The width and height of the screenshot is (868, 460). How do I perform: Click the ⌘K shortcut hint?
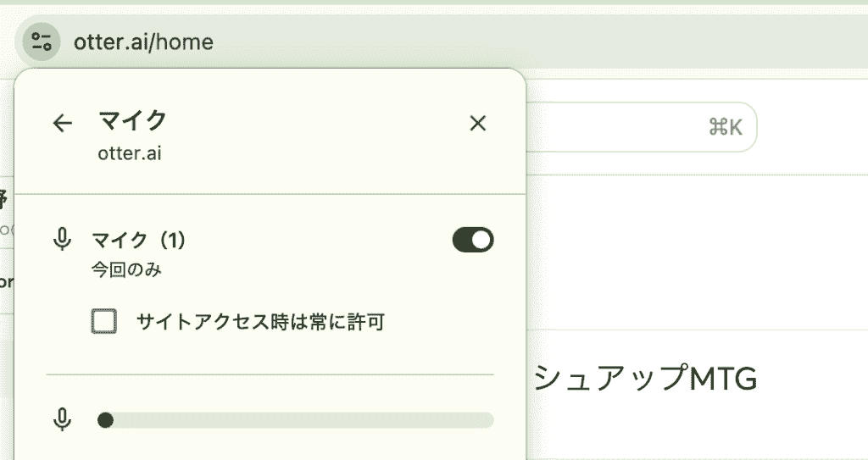pyautogui.click(x=726, y=127)
